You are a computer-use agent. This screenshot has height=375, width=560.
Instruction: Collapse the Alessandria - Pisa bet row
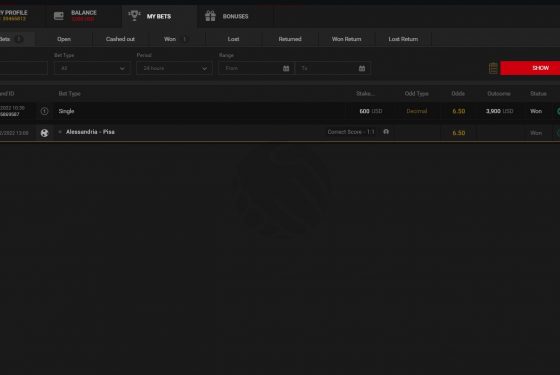pos(60,132)
